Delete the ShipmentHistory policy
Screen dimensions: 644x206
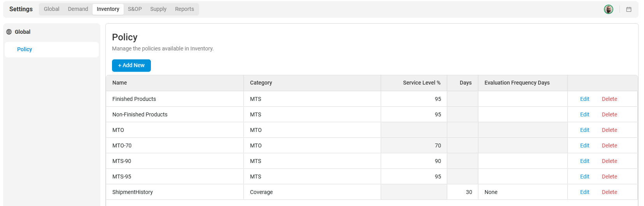[609, 192]
